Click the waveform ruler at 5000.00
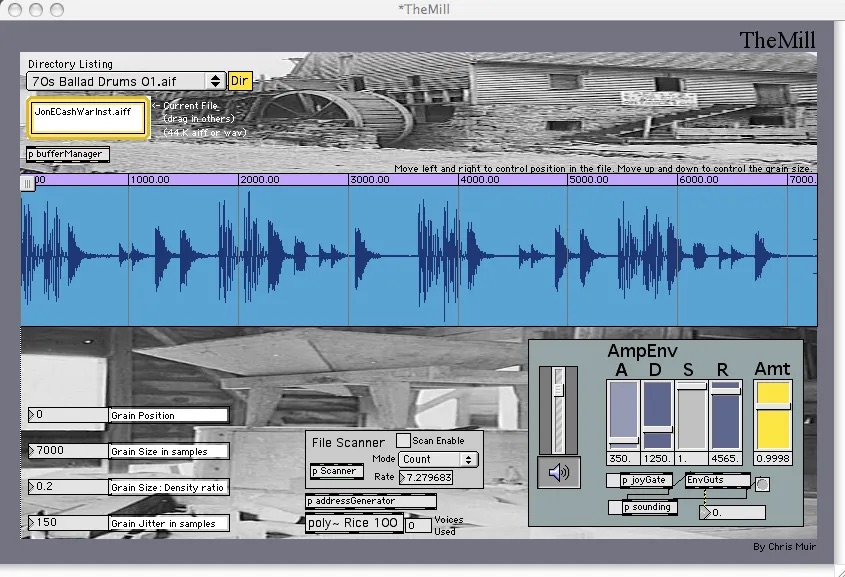This screenshot has width=845, height=577. click(589, 179)
